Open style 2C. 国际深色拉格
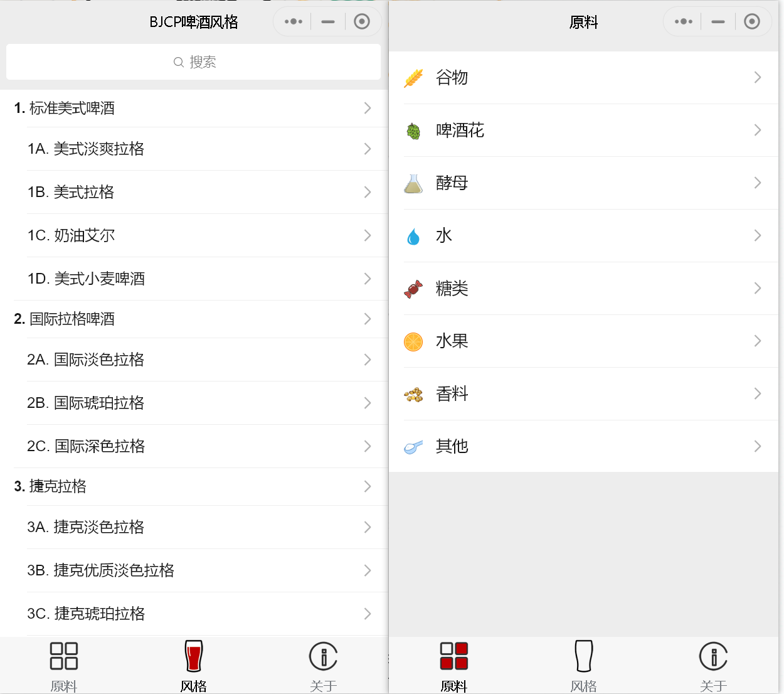The width and height of the screenshot is (784, 694). (x=194, y=446)
